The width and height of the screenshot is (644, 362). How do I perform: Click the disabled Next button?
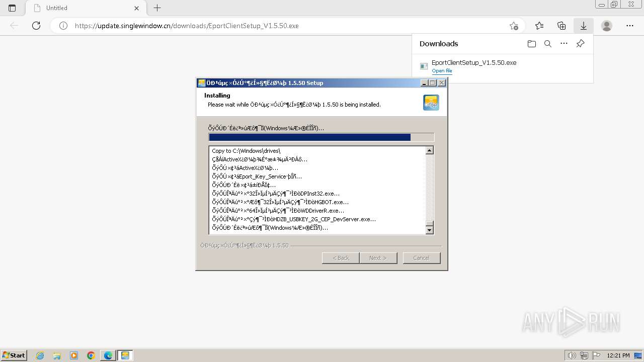pos(378,258)
